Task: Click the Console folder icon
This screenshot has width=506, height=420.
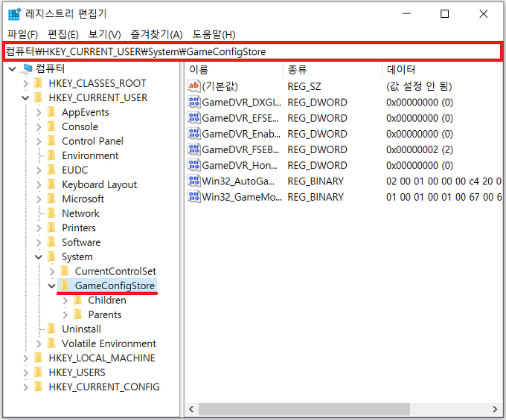Action: 51,126
